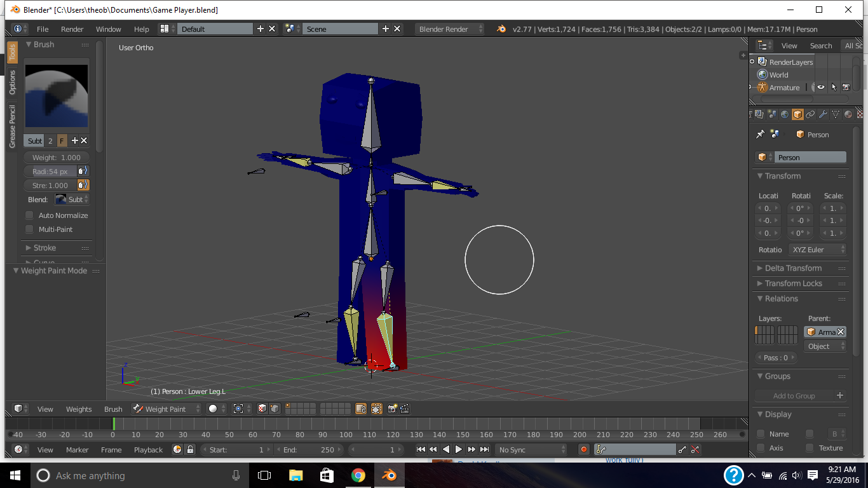Jump to the first frame of playback
The image size is (868, 488).
tap(421, 449)
